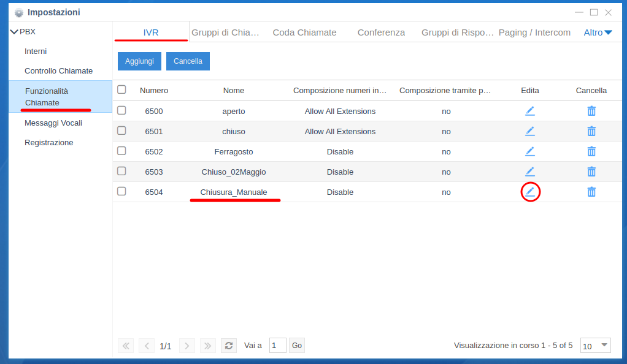Viewport: 627px width, 364px height.
Task: Click the Go page button
Action: pos(297,346)
